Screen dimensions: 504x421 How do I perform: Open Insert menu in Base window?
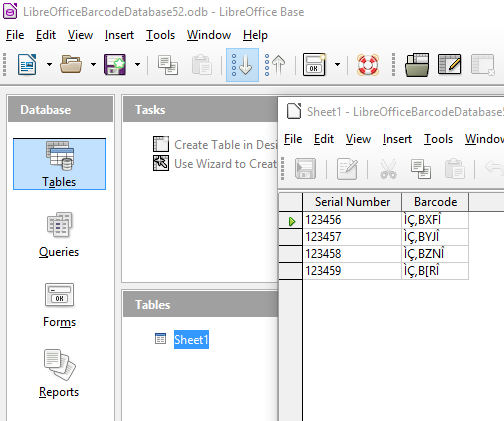point(119,35)
